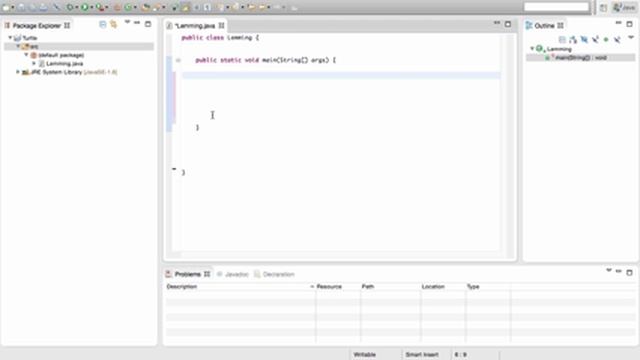Screen dimensions: 640x360
Task: Switch to the Declaration tab
Action: pyautogui.click(x=274, y=274)
